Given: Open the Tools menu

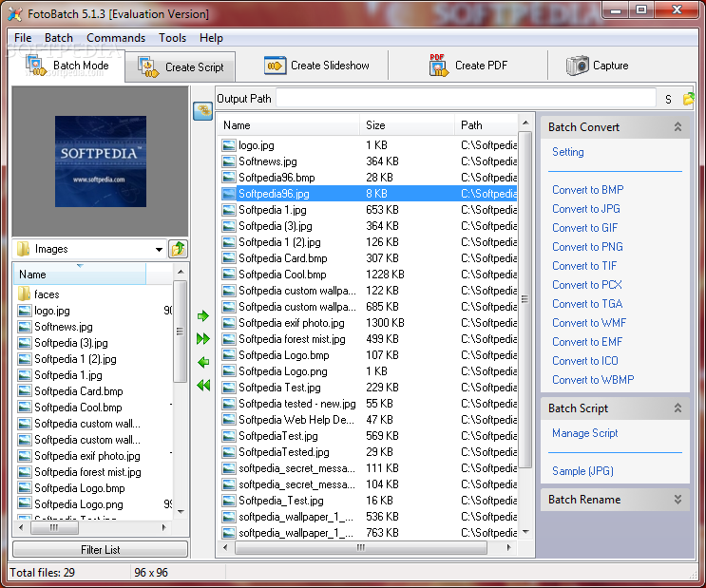Looking at the screenshot, I should coord(172,38).
